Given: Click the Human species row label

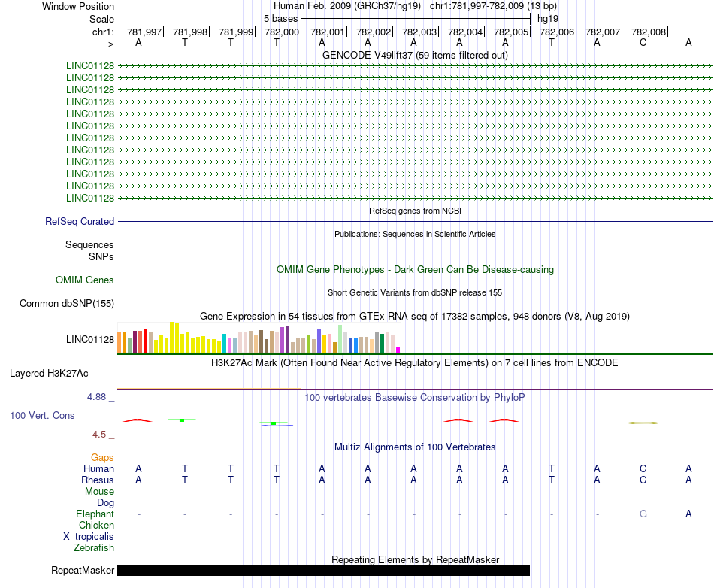Looking at the screenshot, I should 98,469.
